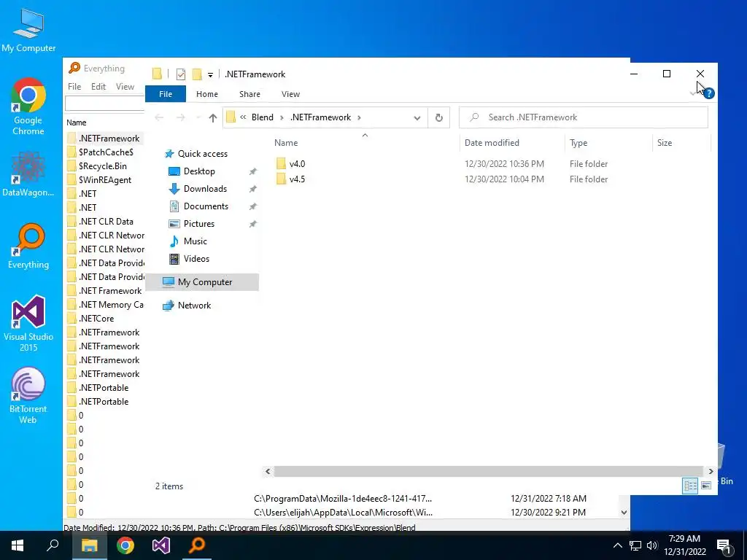Open Edit menu in Everything window
The width and height of the screenshot is (747, 560).
click(x=98, y=87)
